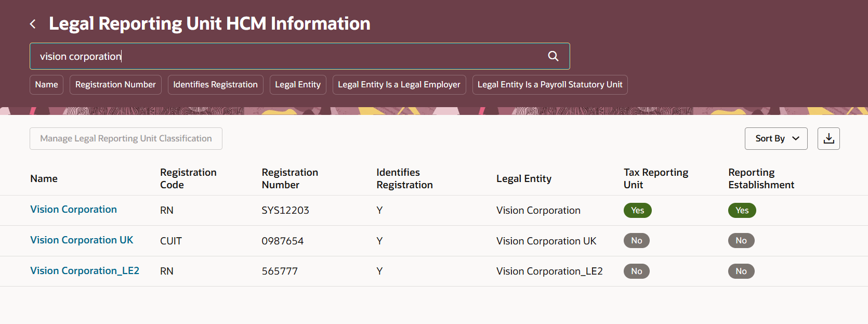Select the Legal Entity filter chip
Viewport: 868px width, 324px height.
(298, 85)
